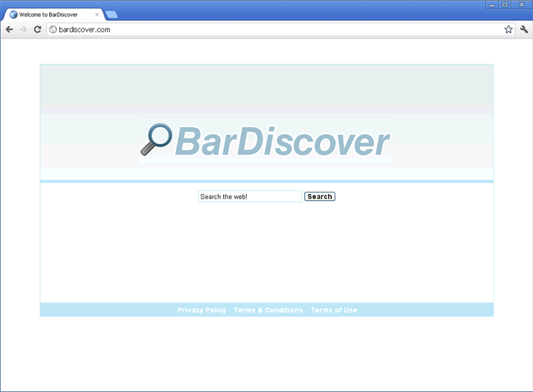This screenshot has width=533, height=392.
Task: Click the magnifying glass in the BarDiscover logo
Action: 156,139
